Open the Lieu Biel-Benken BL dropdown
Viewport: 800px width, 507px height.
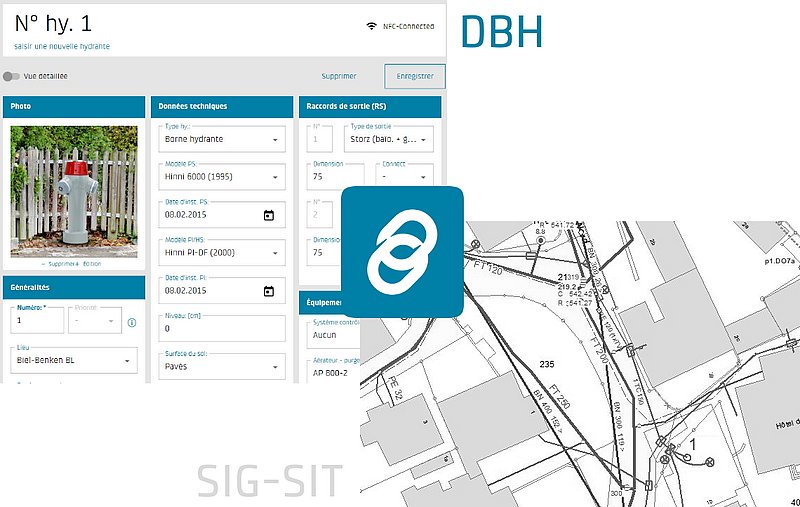74,360
